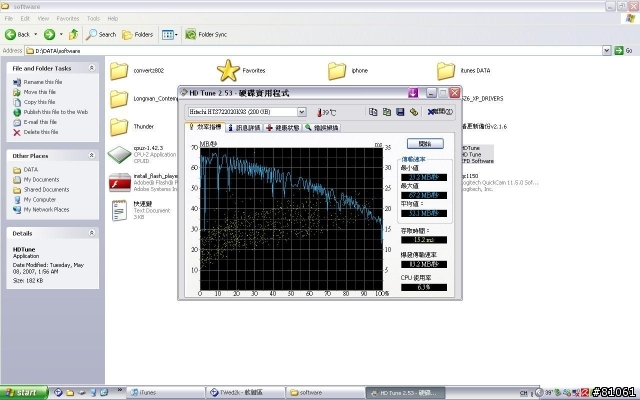The height and width of the screenshot is (400, 640).
Task: Open the Help menu
Action: coord(113,18)
